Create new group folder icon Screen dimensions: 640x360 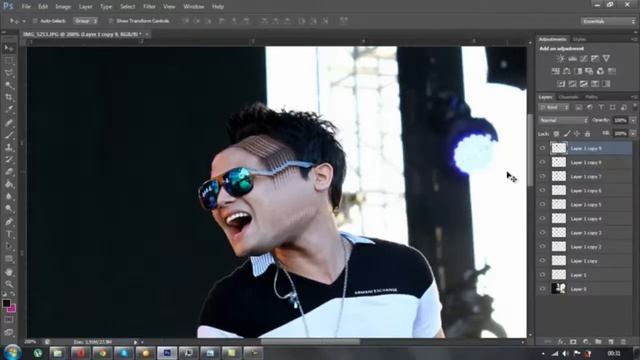[x=598, y=342]
